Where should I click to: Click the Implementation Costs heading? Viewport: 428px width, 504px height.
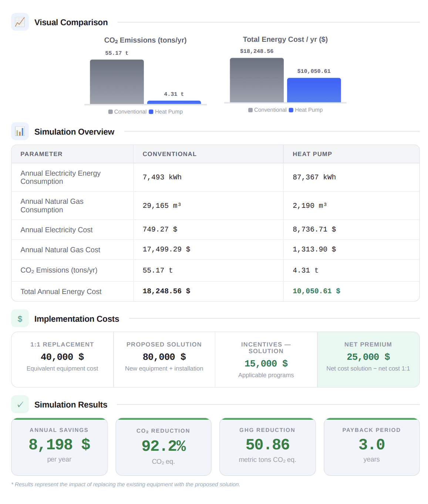click(77, 319)
